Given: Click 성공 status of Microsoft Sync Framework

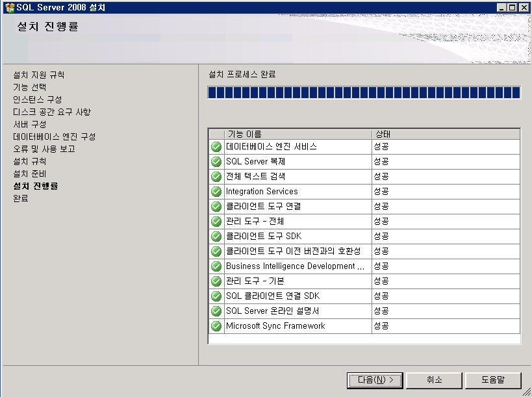Looking at the screenshot, I should 381,326.
